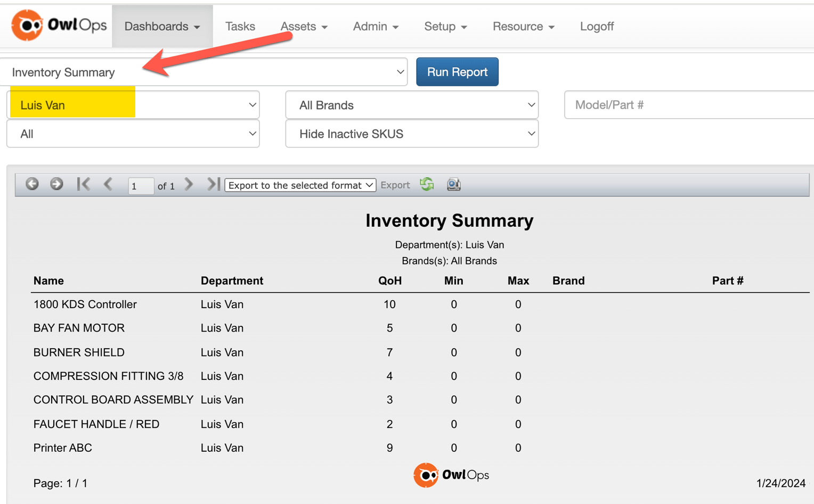This screenshot has width=814, height=504.
Task: Go to the last page using the toolbar icon
Action: (x=212, y=184)
